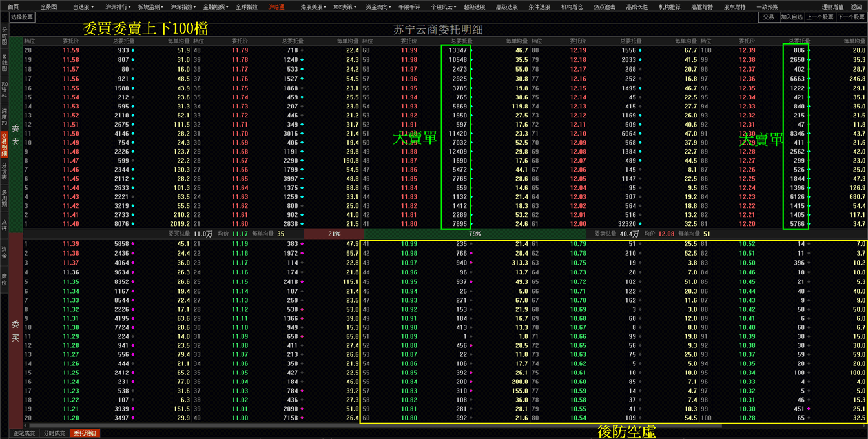Open 高级选股 menu item

(x=506, y=6)
